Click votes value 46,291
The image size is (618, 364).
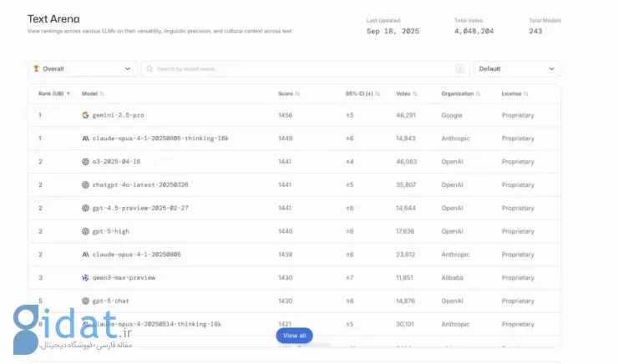(406, 115)
